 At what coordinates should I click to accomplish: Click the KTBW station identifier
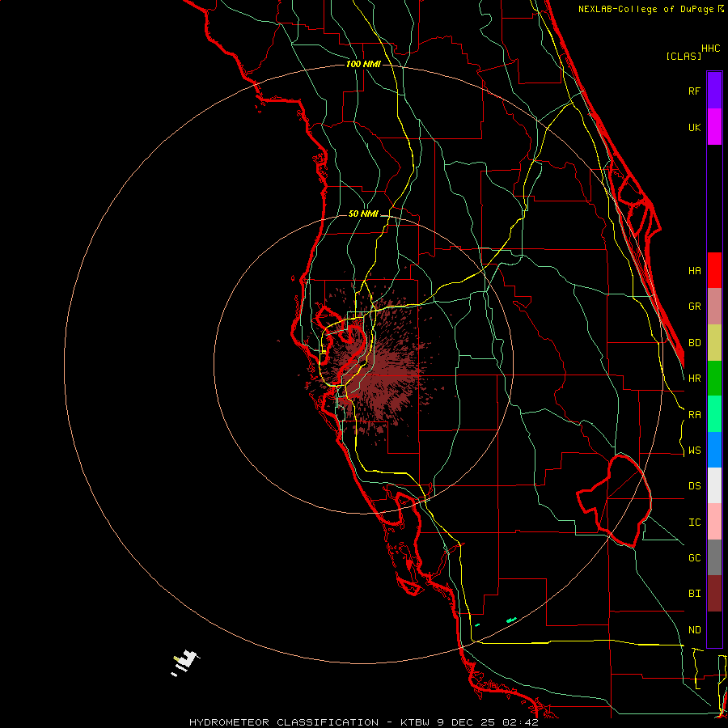[x=417, y=722]
